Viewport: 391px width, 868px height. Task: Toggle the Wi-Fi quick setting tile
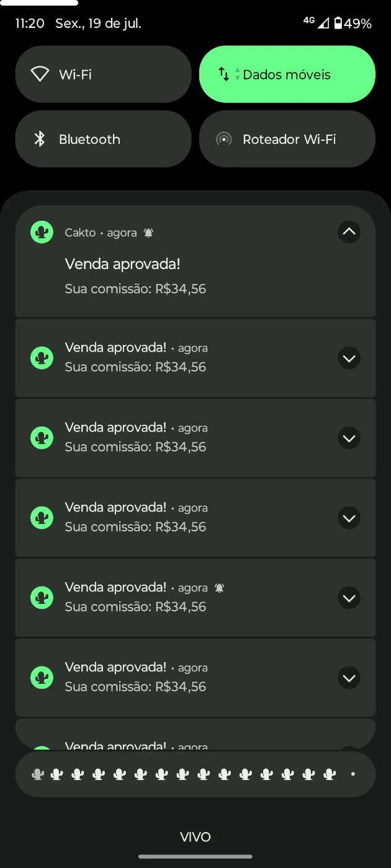103,74
